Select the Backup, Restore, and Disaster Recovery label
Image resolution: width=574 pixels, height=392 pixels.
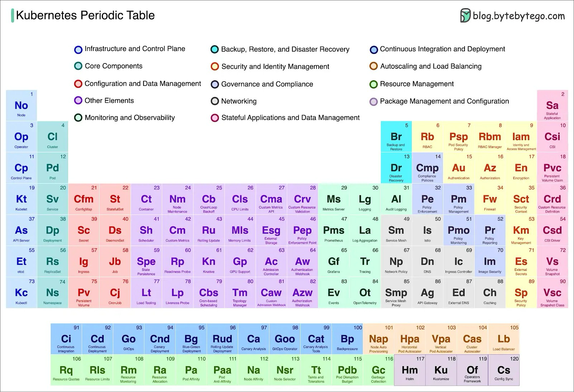coord(285,49)
